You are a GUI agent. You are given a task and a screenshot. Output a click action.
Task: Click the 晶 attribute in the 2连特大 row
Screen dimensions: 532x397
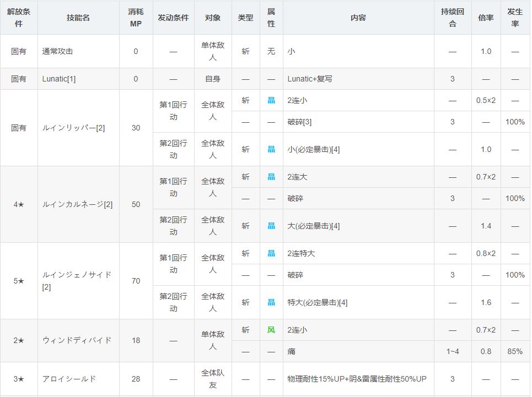pos(271,253)
